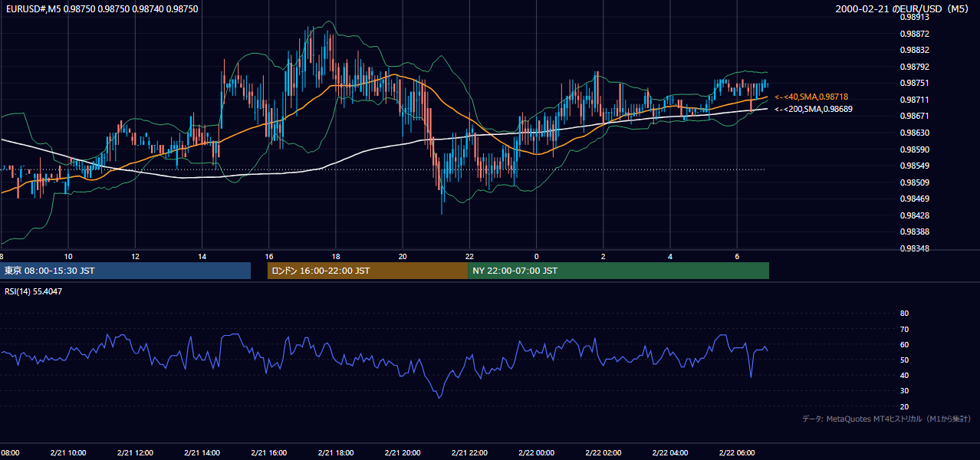Click the 0.98792 price axis label
The width and height of the screenshot is (980, 460).
[914, 67]
